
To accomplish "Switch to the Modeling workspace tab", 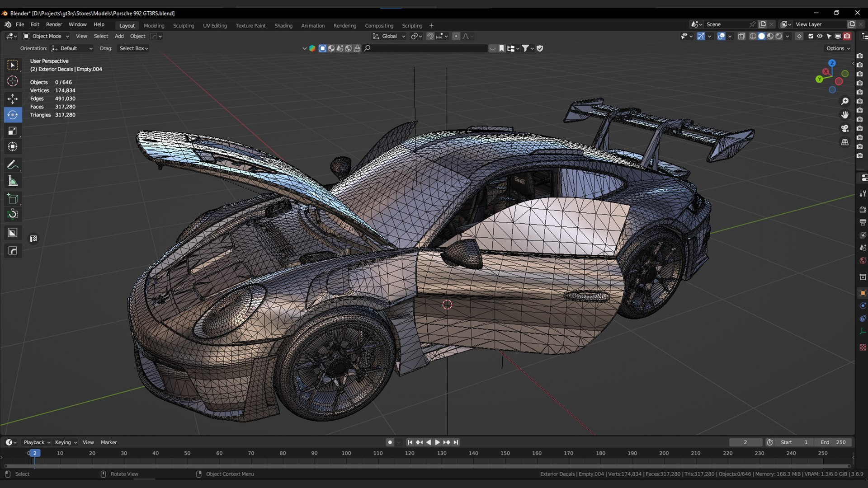I will 154,26.
